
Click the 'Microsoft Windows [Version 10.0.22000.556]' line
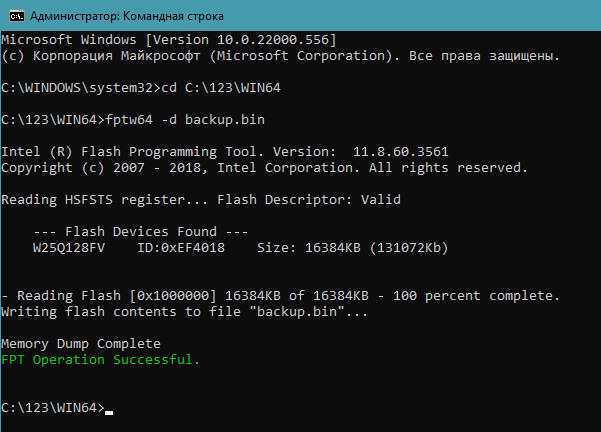click(x=168, y=39)
